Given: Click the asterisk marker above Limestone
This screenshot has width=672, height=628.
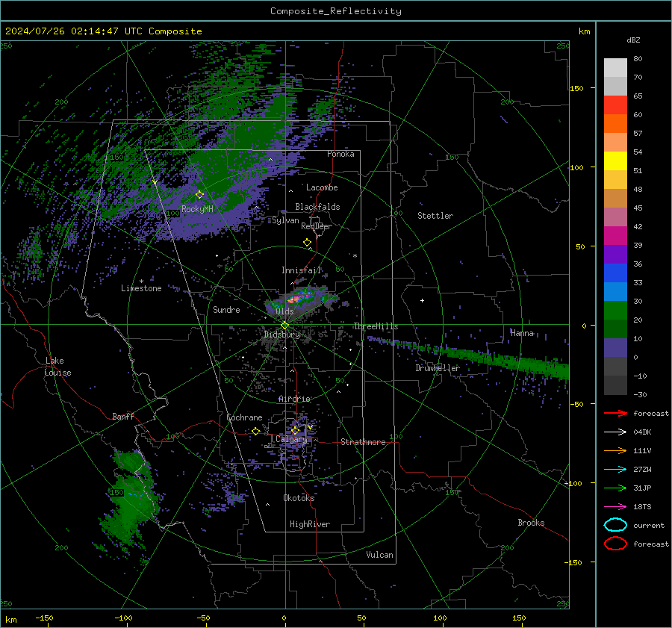Looking at the screenshot, I should point(141,282).
